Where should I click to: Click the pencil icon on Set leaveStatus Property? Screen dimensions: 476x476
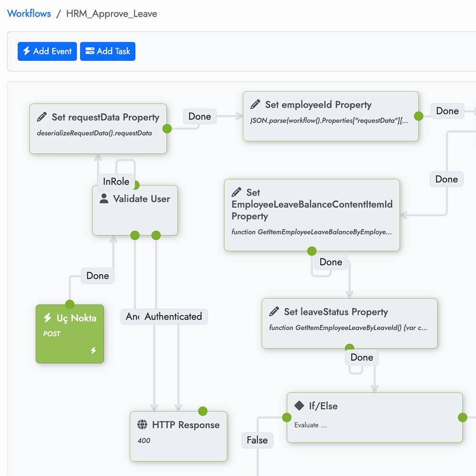pyautogui.click(x=274, y=312)
